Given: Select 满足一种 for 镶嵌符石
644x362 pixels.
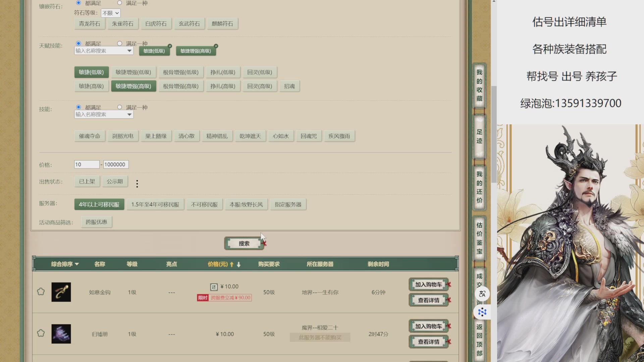Looking at the screenshot, I should (119, 3).
